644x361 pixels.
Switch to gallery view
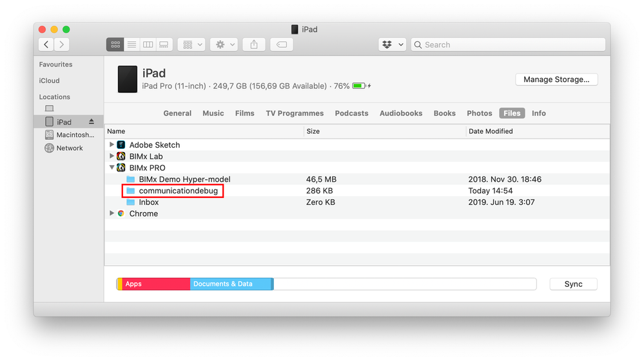[164, 44]
